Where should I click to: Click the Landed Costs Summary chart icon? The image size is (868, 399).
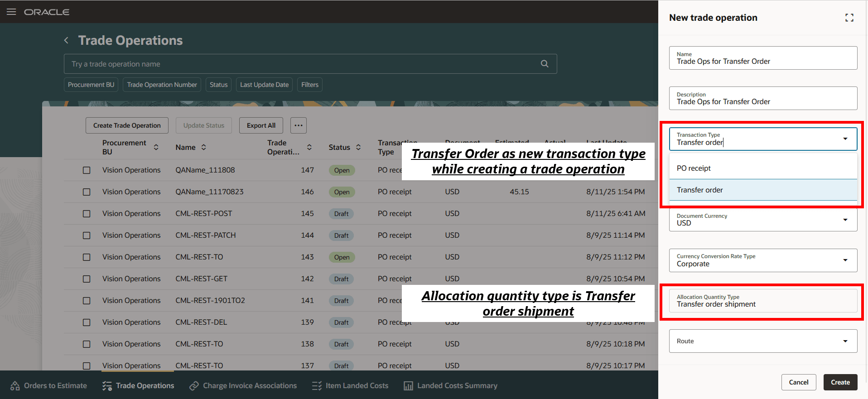pos(408,386)
